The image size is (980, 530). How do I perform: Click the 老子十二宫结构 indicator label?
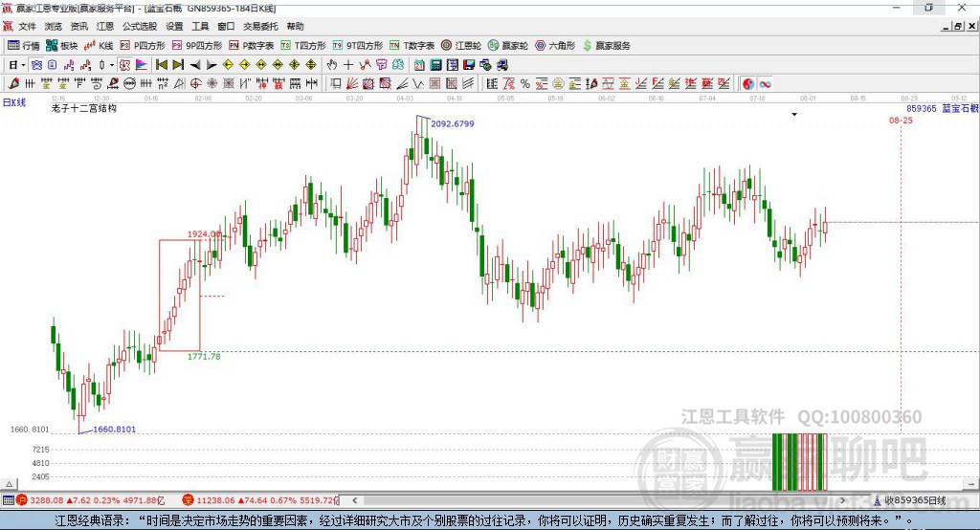(x=84, y=108)
